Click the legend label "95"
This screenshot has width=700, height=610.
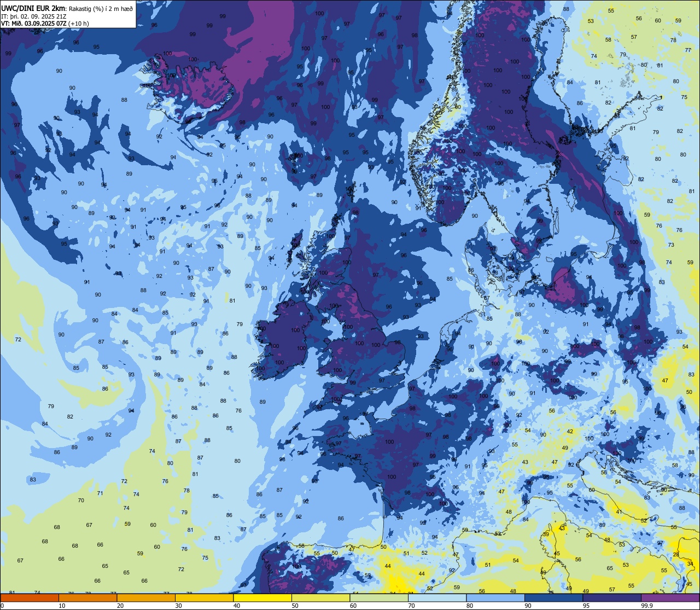click(x=586, y=606)
